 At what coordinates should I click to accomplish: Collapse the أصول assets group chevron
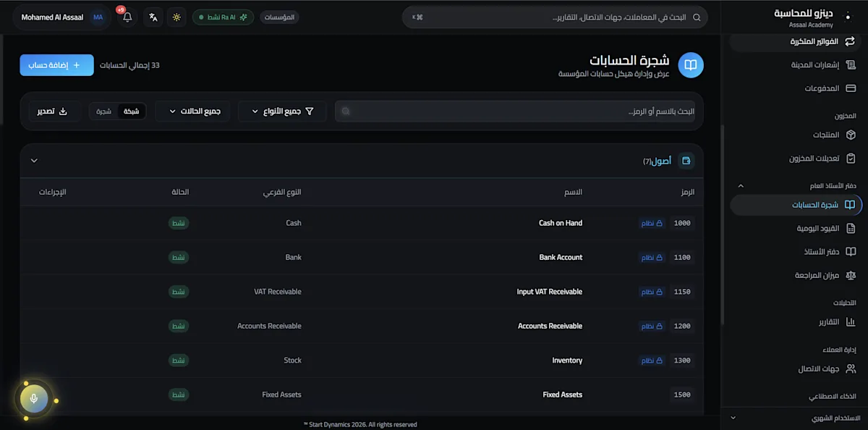tap(34, 161)
